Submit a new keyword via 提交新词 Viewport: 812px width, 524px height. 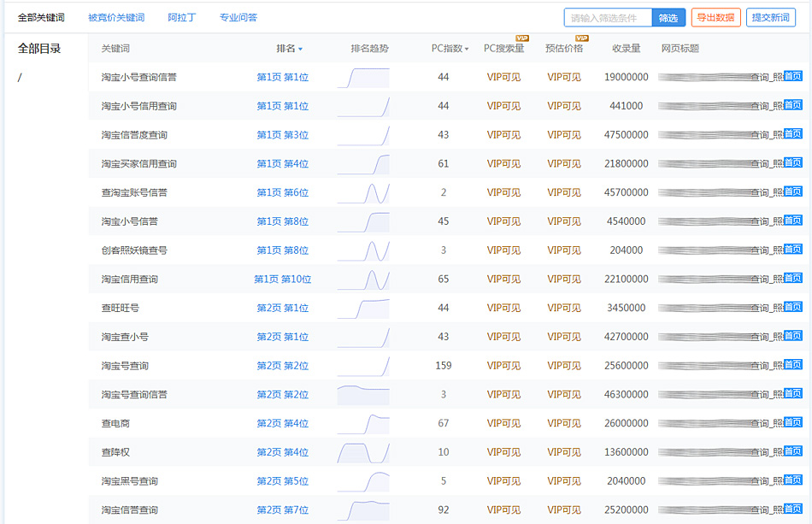[x=771, y=18]
